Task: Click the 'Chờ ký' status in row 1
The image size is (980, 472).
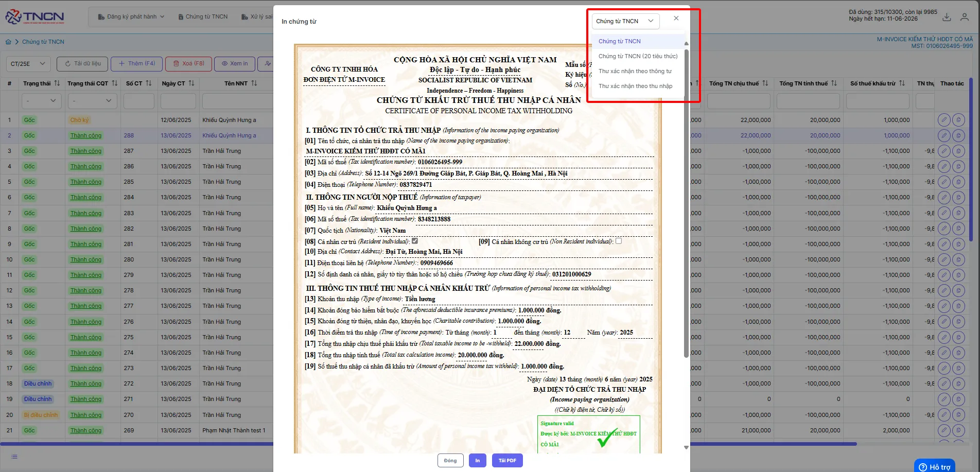Action: 79,120
